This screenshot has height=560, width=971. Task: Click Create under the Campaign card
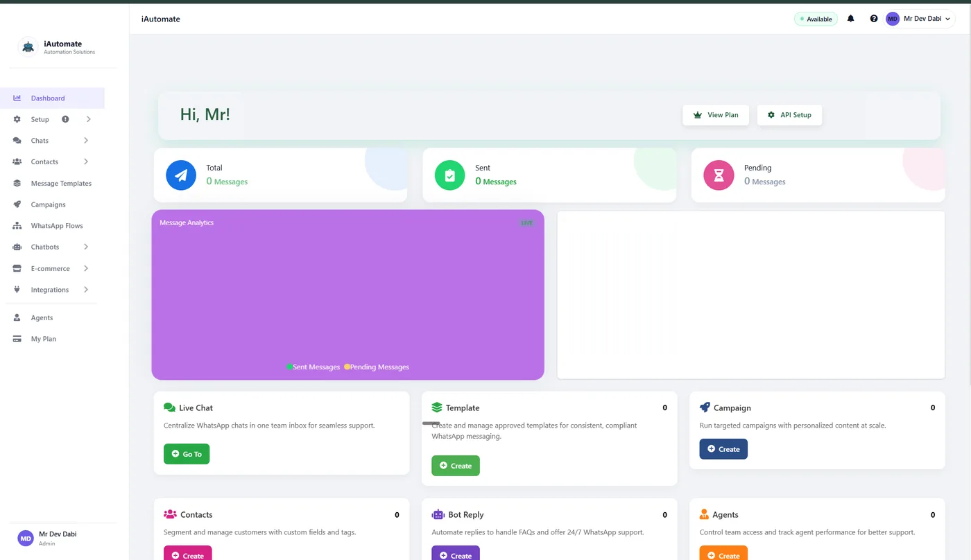pos(723,449)
